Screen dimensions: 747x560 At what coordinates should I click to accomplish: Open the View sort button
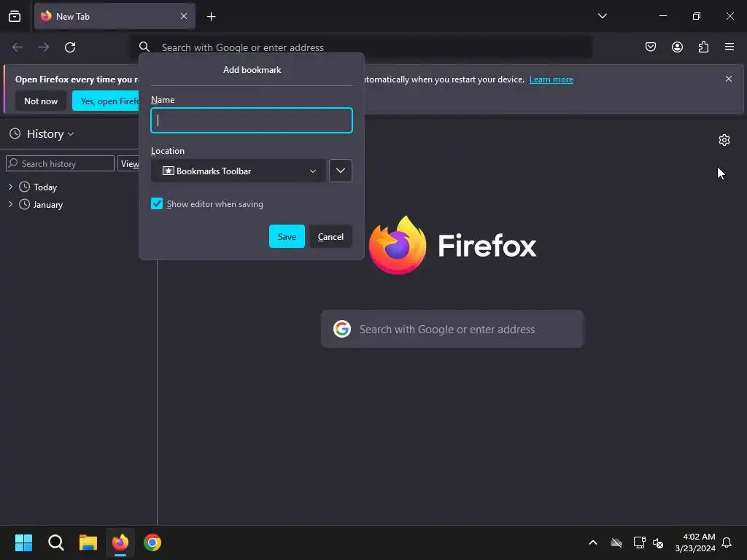[x=128, y=163]
